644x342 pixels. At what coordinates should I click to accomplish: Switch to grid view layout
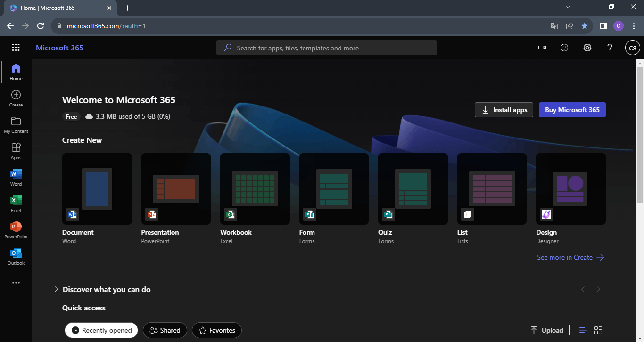598,330
